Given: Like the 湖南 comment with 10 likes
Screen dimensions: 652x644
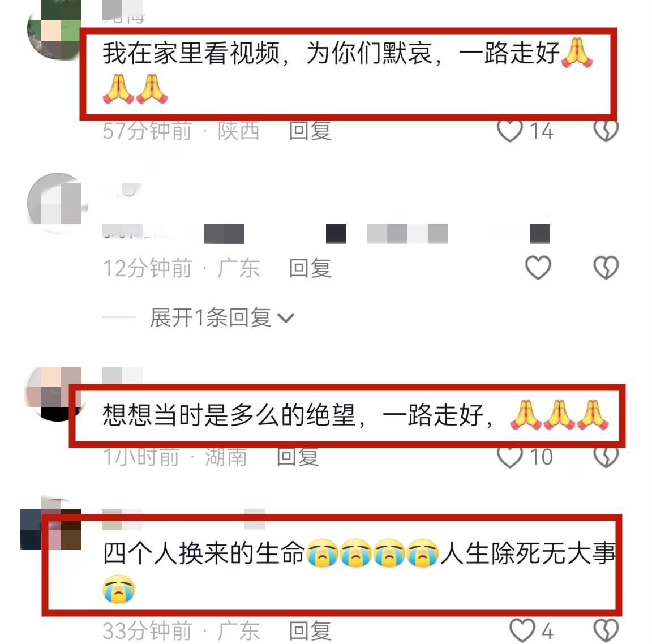Looking at the screenshot, I should coord(510,457).
